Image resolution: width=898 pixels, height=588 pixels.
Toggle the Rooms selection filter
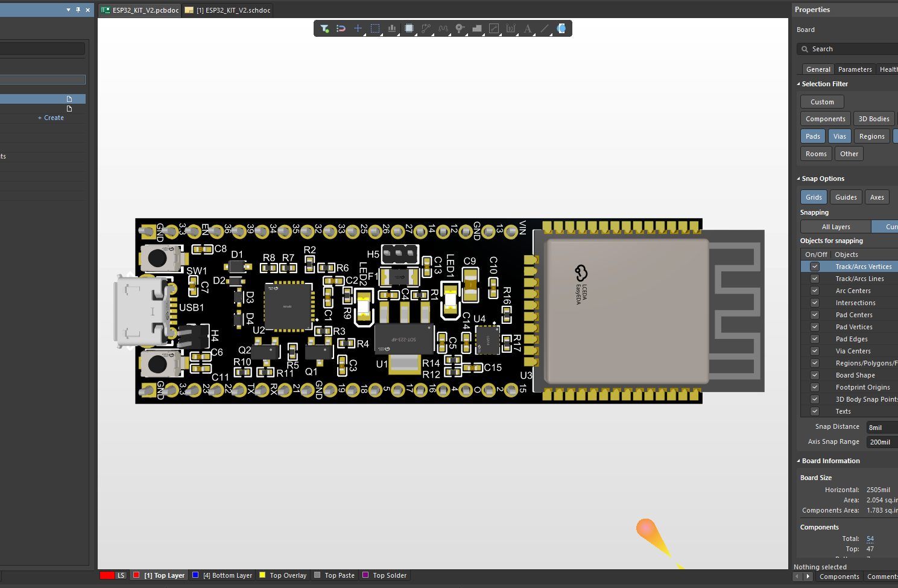pyautogui.click(x=816, y=154)
